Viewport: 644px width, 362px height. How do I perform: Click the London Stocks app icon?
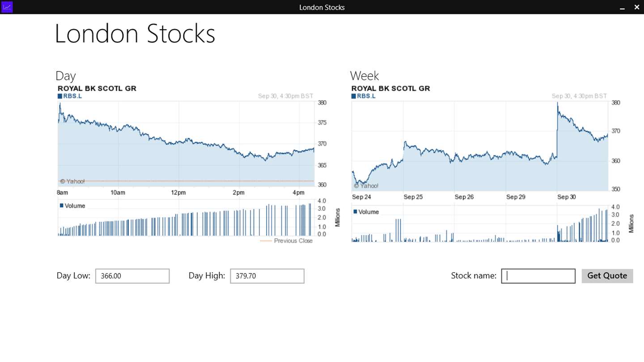pyautogui.click(x=7, y=7)
